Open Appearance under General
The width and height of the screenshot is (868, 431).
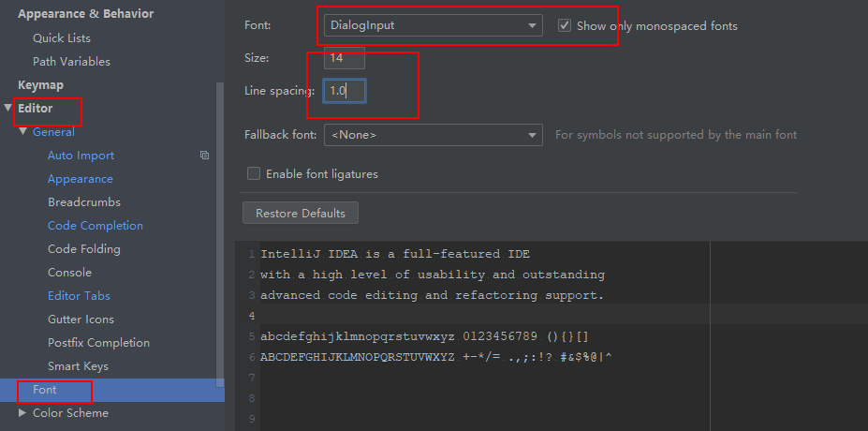81,179
